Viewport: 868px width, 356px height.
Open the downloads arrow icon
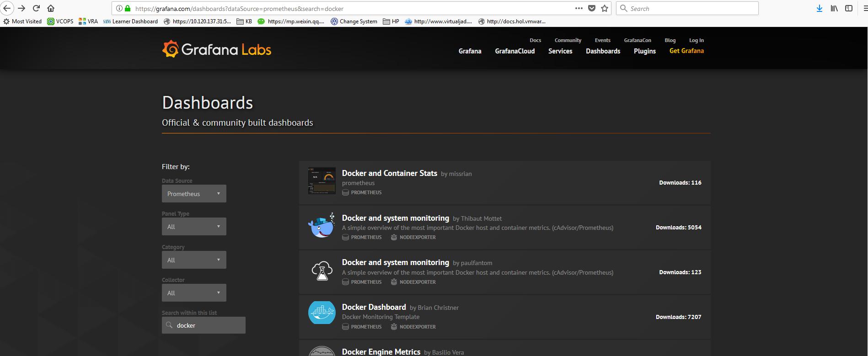820,8
